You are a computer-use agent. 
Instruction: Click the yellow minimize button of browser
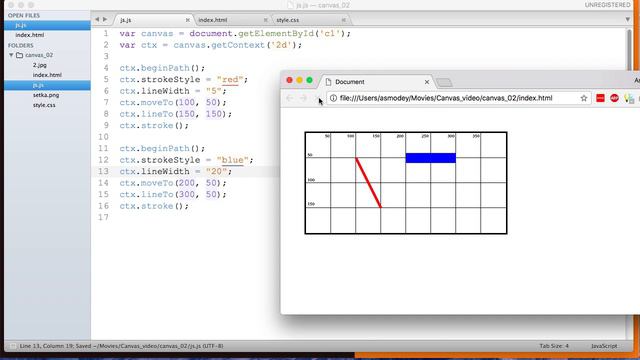click(300, 80)
